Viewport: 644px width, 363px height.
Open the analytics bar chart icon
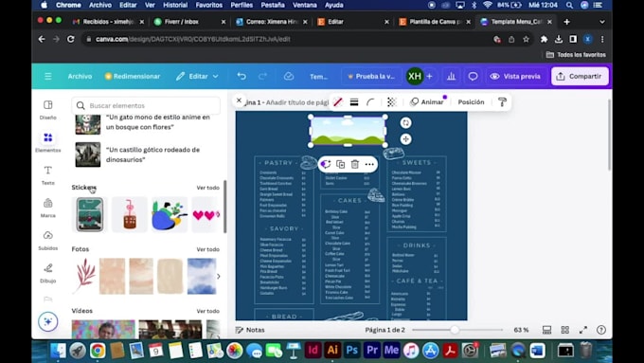click(x=451, y=76)
